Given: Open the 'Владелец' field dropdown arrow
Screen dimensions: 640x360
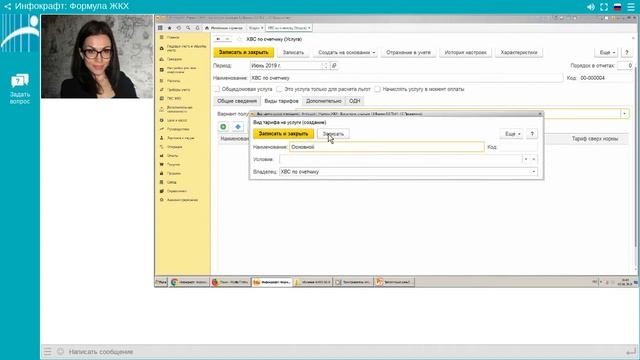Looking at the screenshot, I should [533, 172].
